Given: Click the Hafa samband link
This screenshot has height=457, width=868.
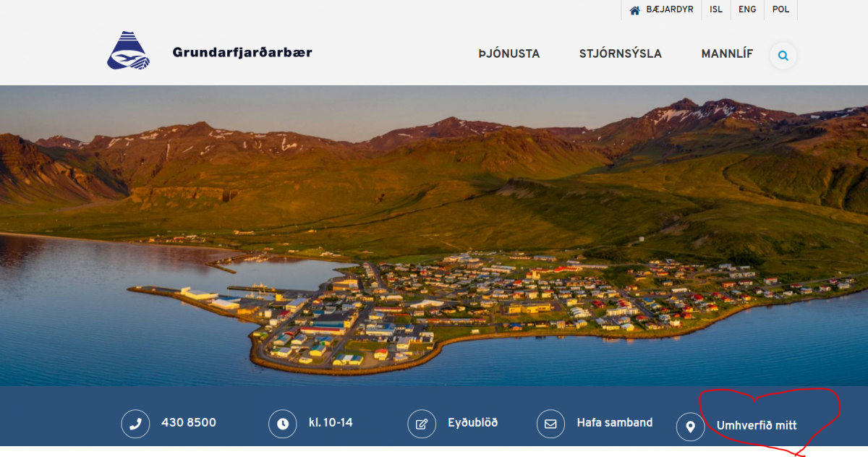Looking at the screenshot, I should tap(614, 423).
